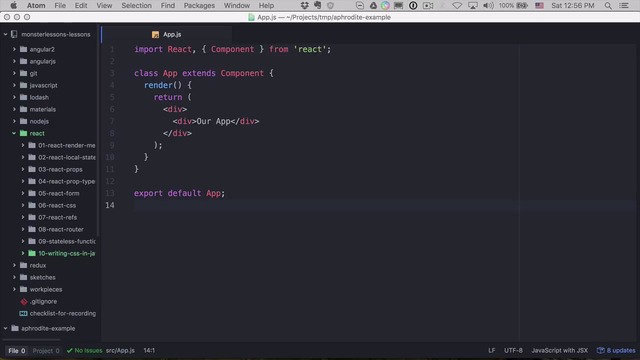Screen dimensions: 640x360
Task: Expand the sketches folder
Action: click(14, 278)
